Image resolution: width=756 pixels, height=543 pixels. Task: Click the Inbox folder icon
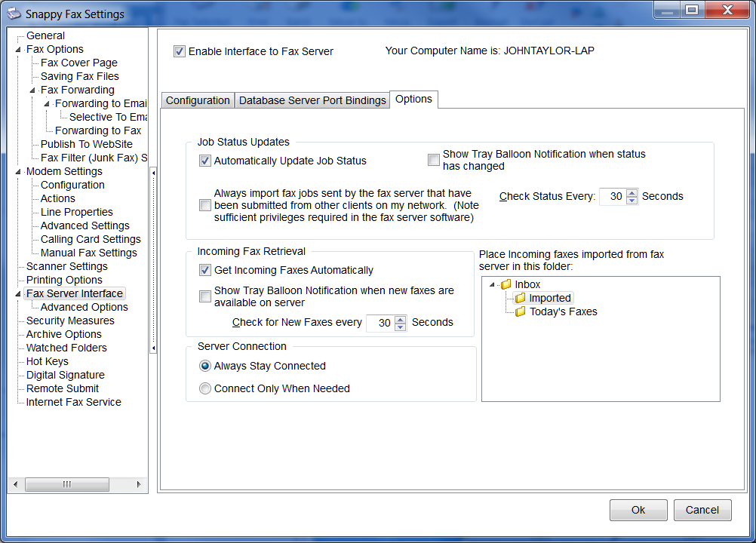pyautogui.click(x=506, y=284)
